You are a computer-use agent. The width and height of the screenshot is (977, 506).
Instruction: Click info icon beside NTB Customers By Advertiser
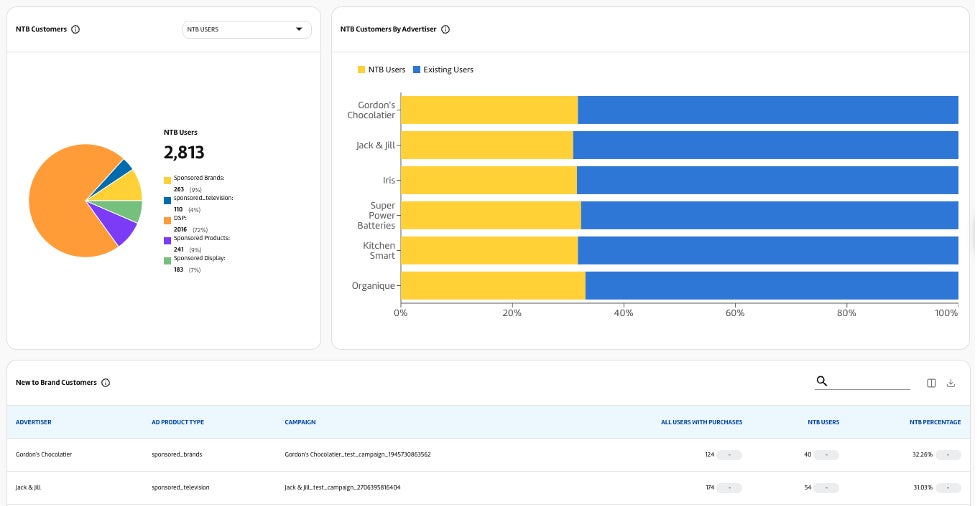coord(446,29)
